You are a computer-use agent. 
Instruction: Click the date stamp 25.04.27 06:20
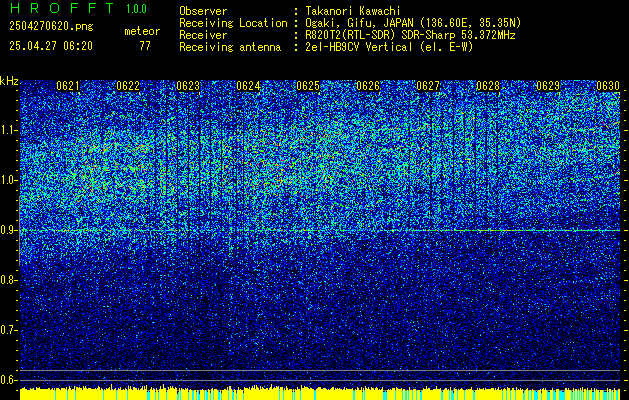51,46
